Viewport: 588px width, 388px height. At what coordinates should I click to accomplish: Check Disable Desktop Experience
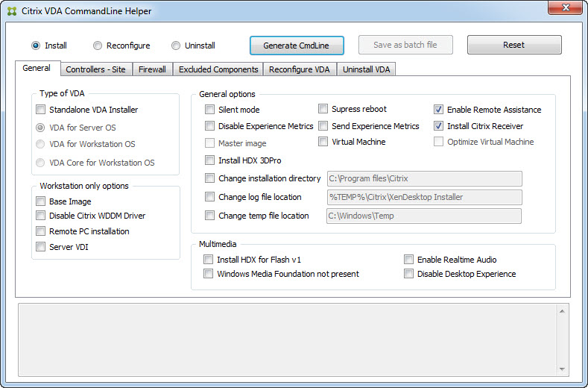tap(408, 274)
